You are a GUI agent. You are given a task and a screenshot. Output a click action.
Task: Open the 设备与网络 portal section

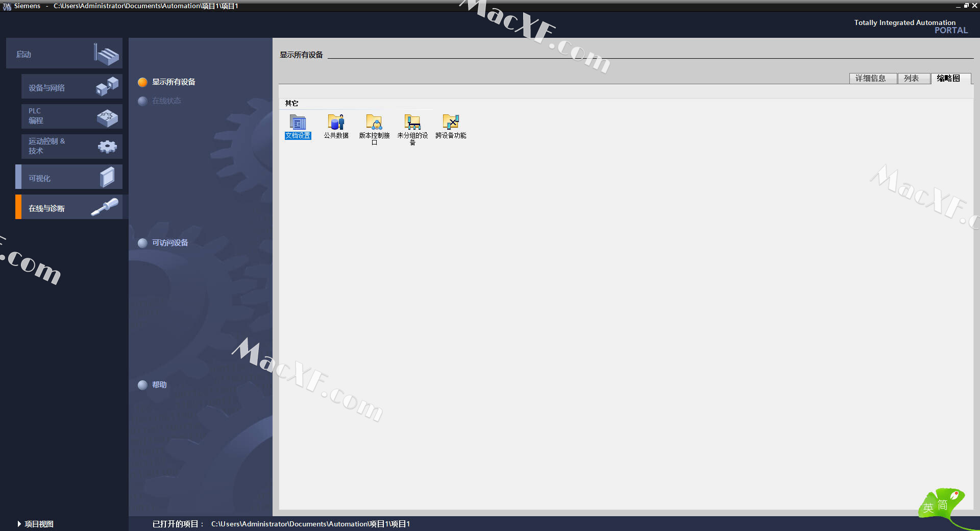[71, 87]
